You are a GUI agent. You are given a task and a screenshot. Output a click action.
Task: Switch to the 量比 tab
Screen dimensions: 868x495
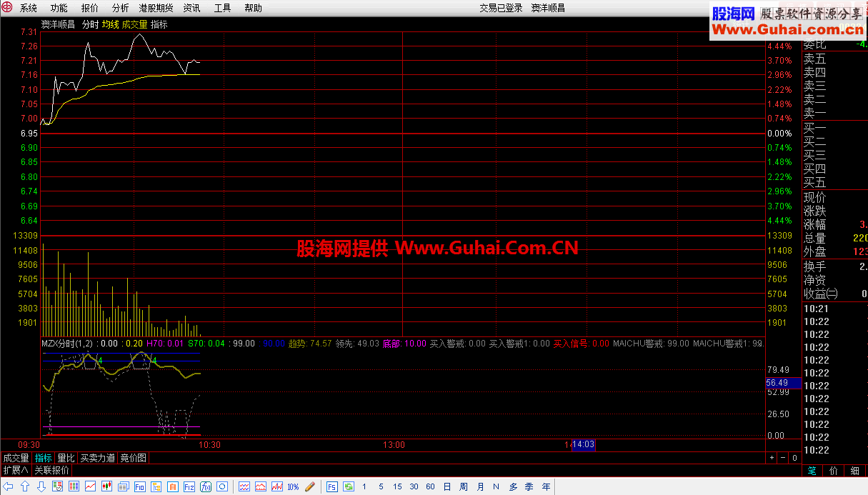66,458
